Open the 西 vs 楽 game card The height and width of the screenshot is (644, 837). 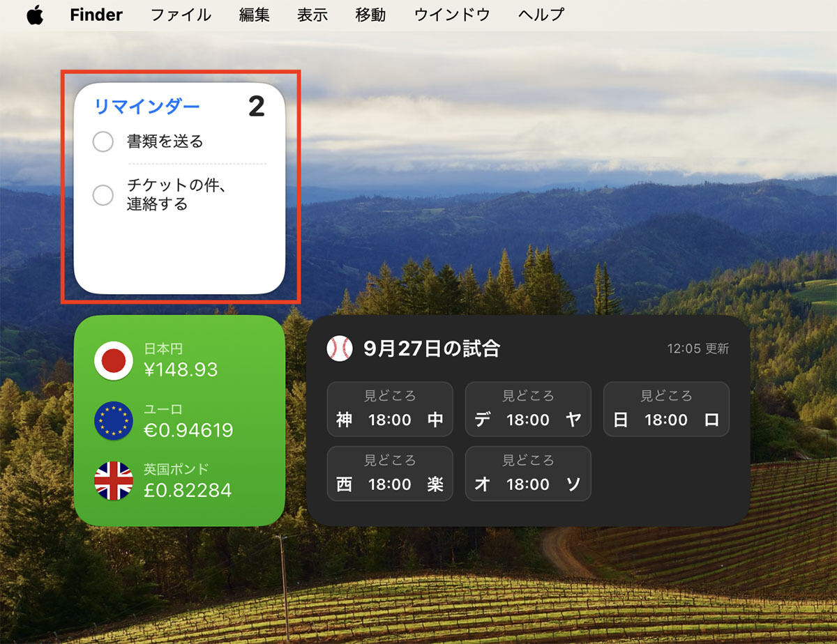click(390, 474)
